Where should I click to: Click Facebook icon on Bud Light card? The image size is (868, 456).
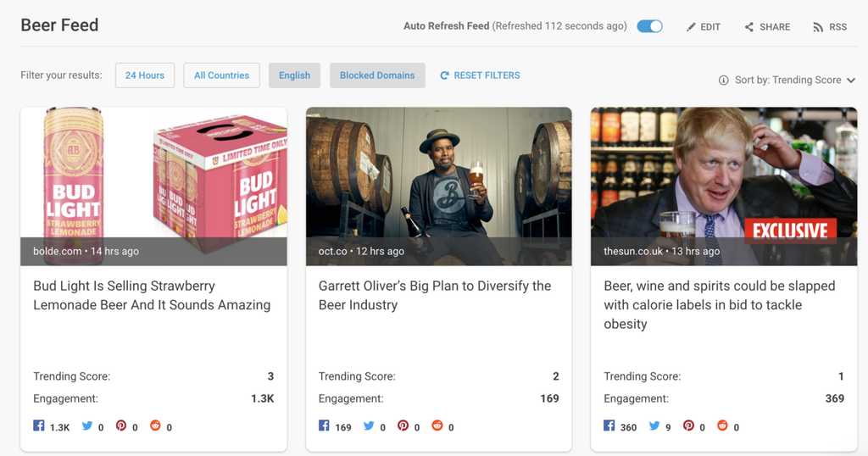[x=39, y=425]
